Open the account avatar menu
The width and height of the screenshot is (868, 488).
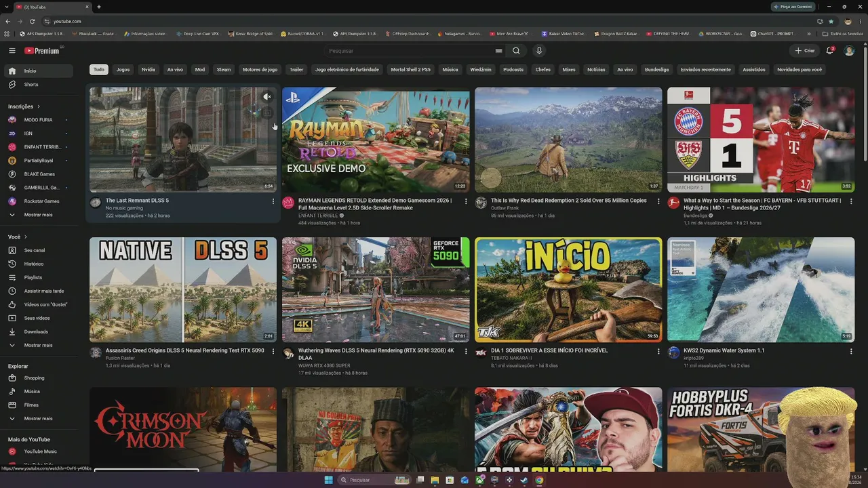point(849,51)
